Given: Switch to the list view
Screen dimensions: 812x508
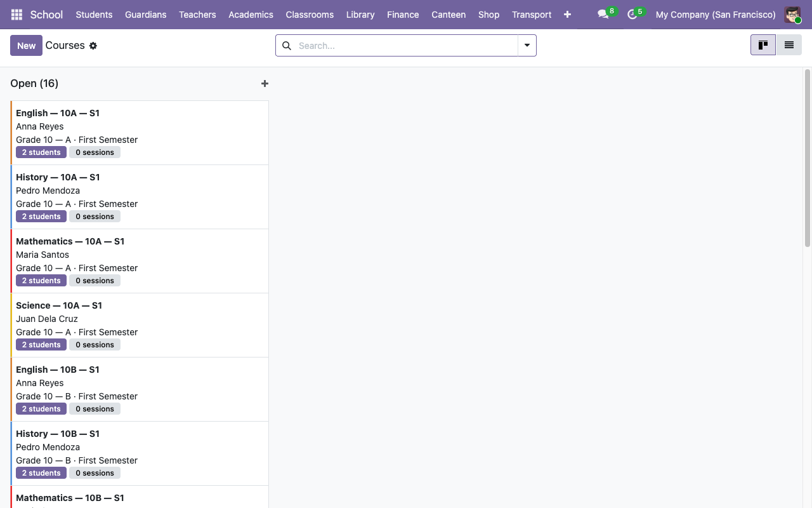Looking at the screenshot, I should click(789, 45).
